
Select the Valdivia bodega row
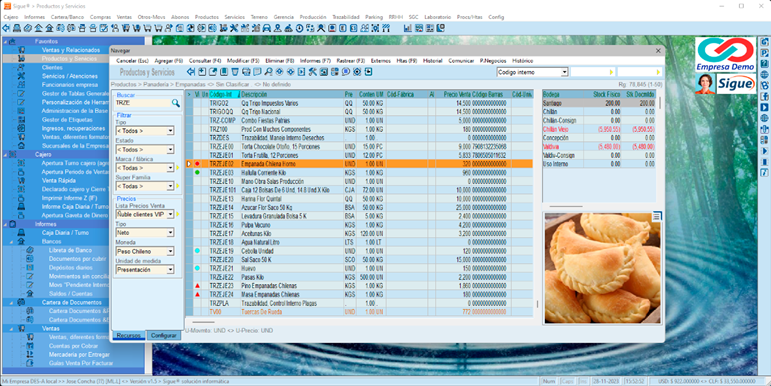(599, 147)
